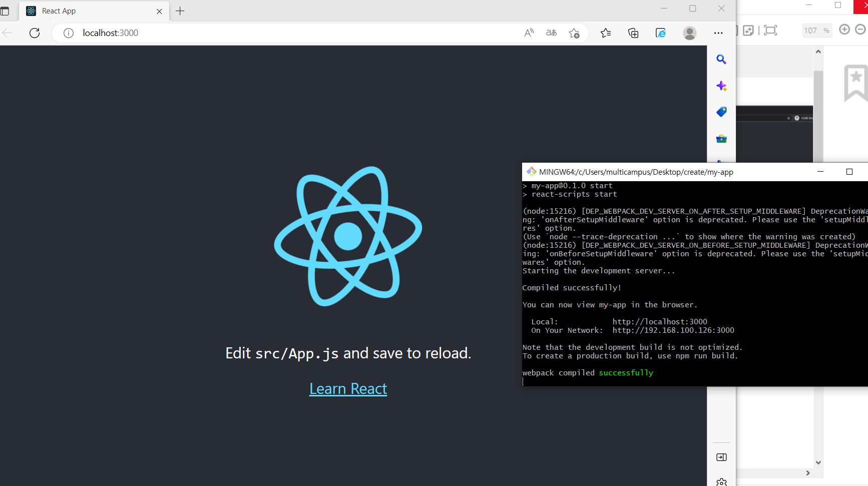Open the tab actions menu icon
The image size is (868, 486).
(x=5, y=11)
